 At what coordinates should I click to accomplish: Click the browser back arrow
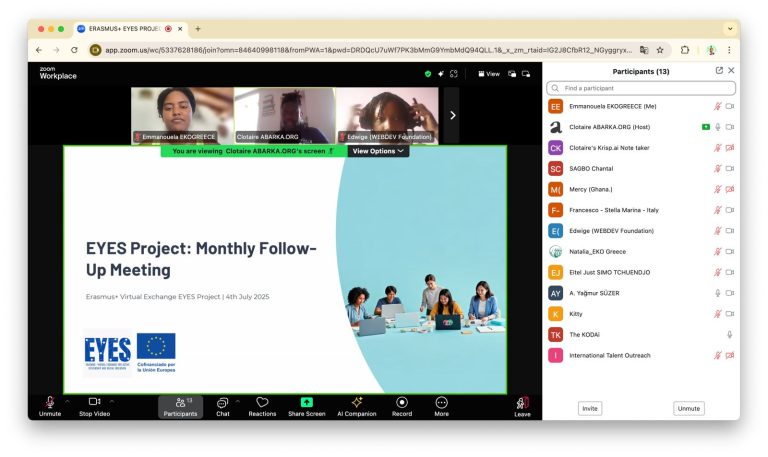click(x=39, y=50)
